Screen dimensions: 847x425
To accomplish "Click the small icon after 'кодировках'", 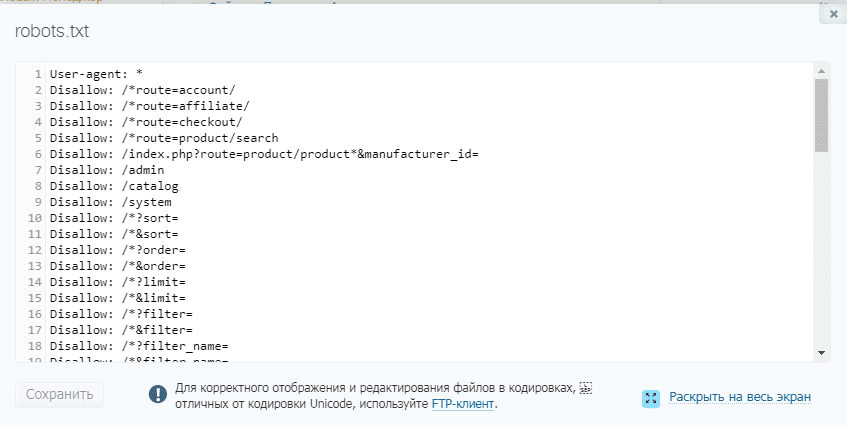I will [586, 387].
